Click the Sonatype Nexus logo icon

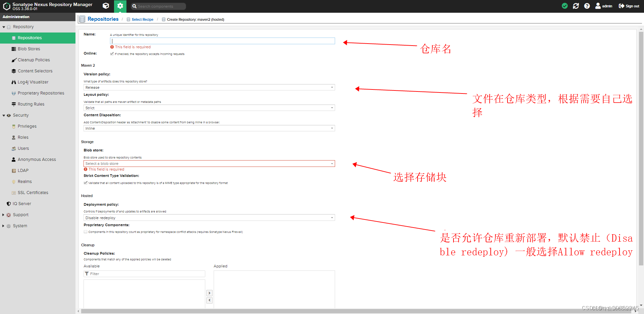point(6,6)
